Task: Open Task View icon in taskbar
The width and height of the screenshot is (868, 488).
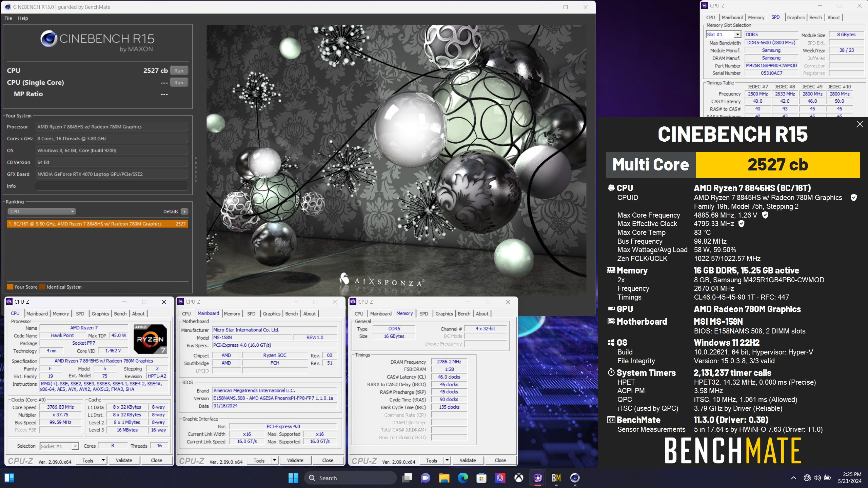Action: pos(407,478)
